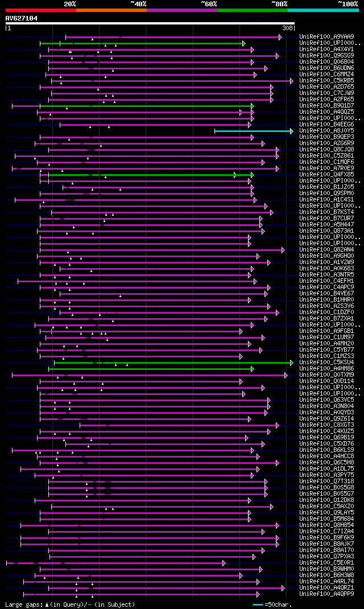The image size is (364, 609).
Task: Click the purple alignment bar for UniRef100_A1DL75
Action: pyautogui.click(x=140, y=469)
